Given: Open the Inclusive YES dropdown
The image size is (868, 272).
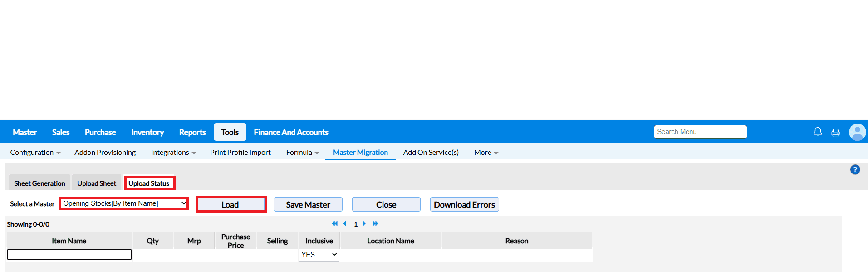Looking at the screenshot, I should click(319, 255).
